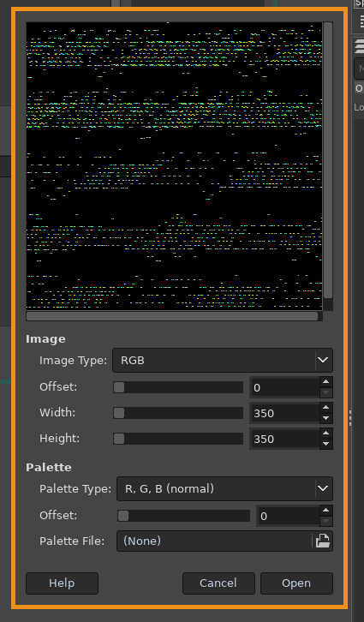
Task: Cancel the raw image import dialog
Action: (218, 583)
